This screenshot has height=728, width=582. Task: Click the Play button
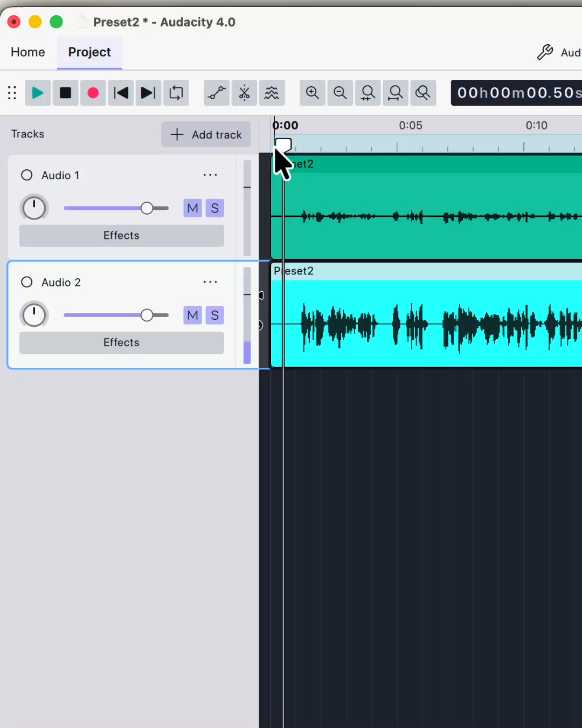pos(38,93)
